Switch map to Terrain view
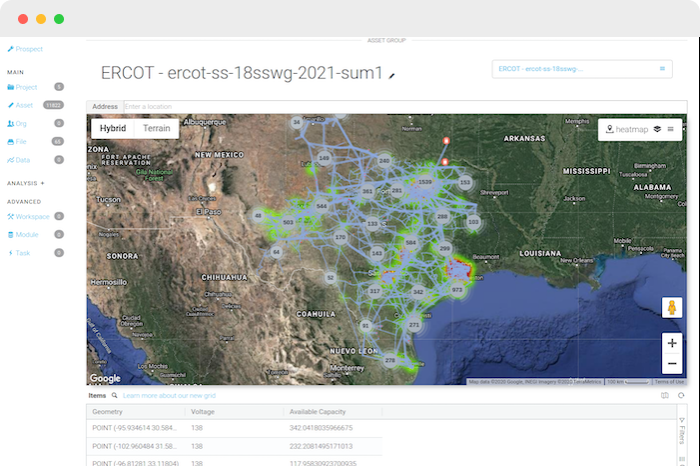Screen dimensions: 700x466 (157, 128)
